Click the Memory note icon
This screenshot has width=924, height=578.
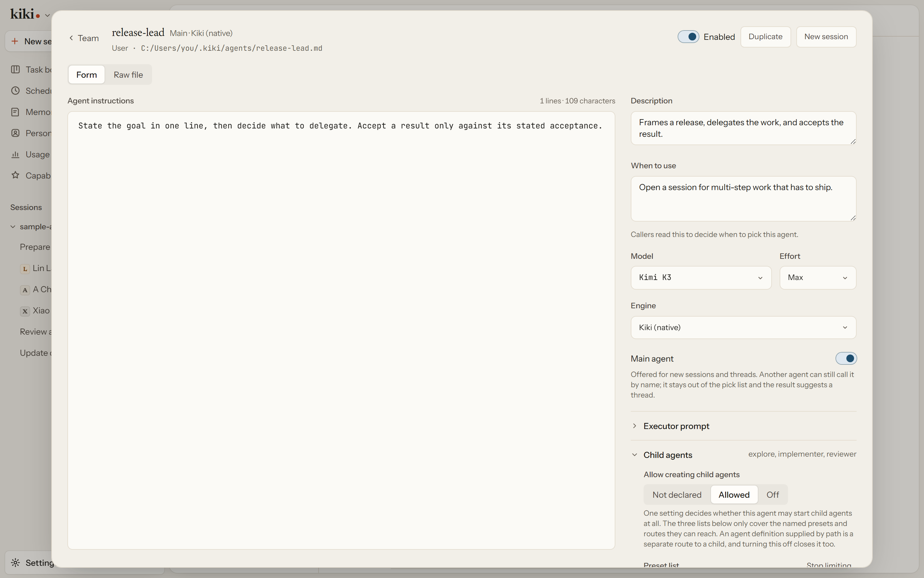pos(15,112)
